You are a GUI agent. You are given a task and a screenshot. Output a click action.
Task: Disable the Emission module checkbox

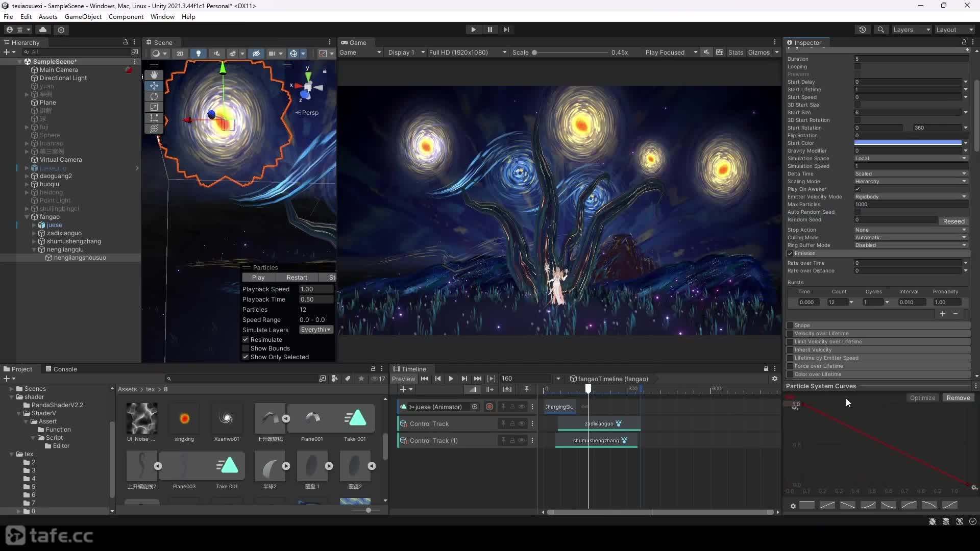[x=790, y=254]
